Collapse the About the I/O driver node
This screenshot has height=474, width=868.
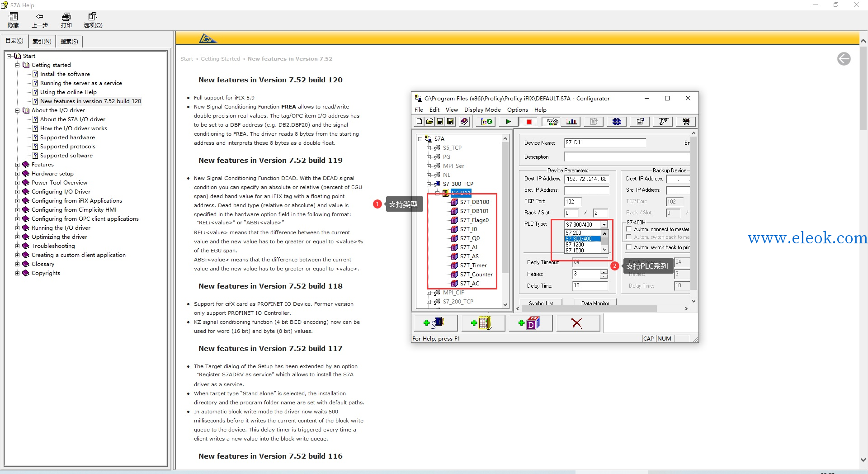pos(18,110)
